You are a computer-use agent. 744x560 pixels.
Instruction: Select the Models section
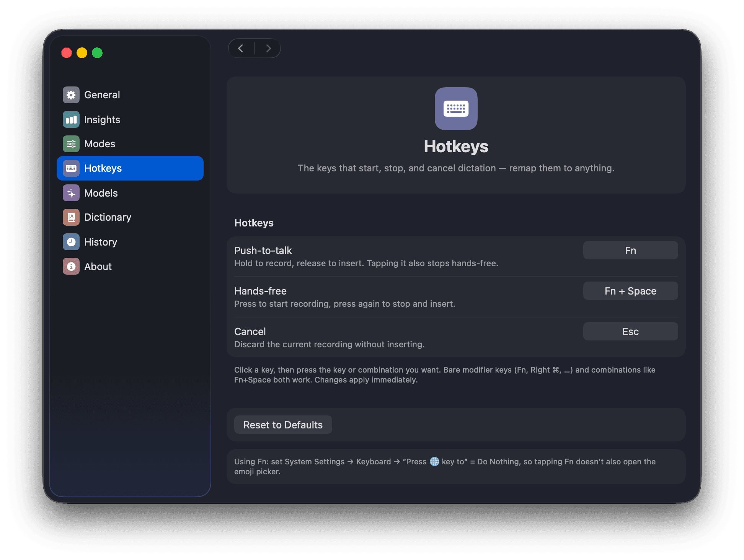[130, 193]
